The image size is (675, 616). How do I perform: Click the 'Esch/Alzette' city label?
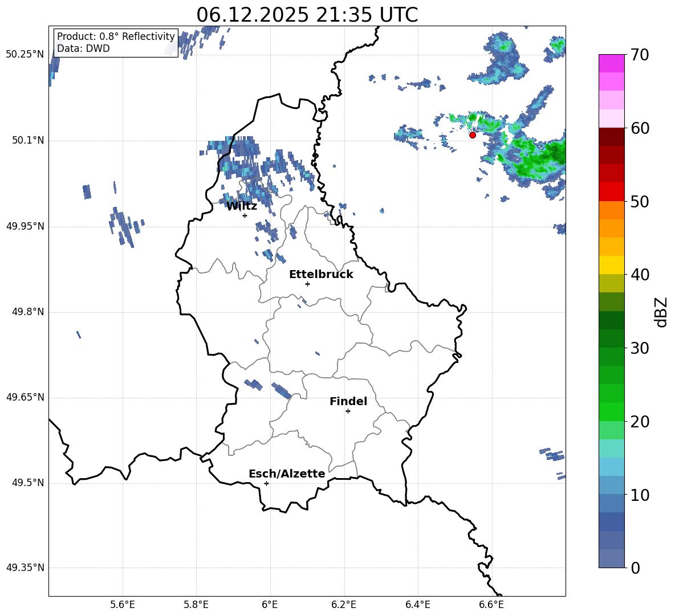click(x=287, y=474)
